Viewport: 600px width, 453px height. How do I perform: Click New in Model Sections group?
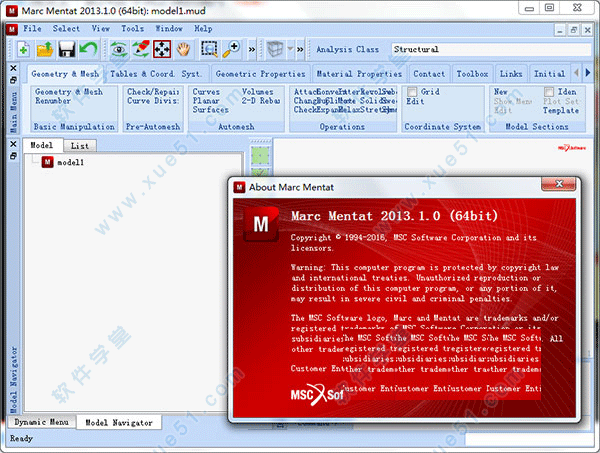[x=501, y=92]
